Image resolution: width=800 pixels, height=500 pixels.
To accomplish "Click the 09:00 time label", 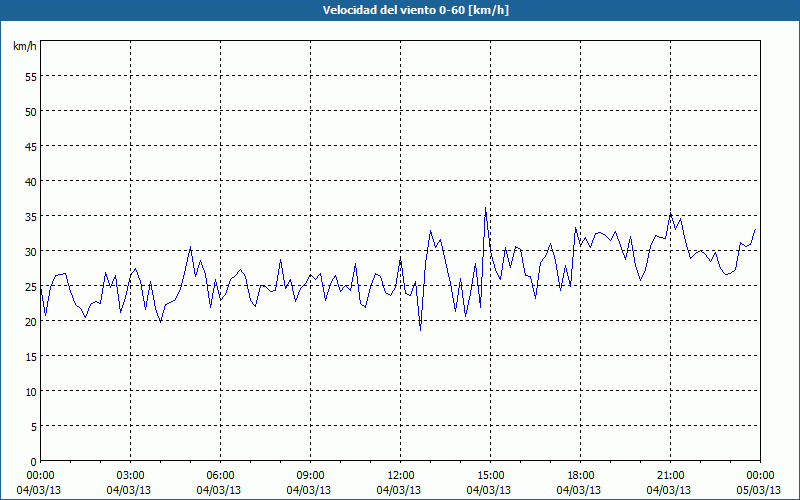I will click(x=311, y=476).
